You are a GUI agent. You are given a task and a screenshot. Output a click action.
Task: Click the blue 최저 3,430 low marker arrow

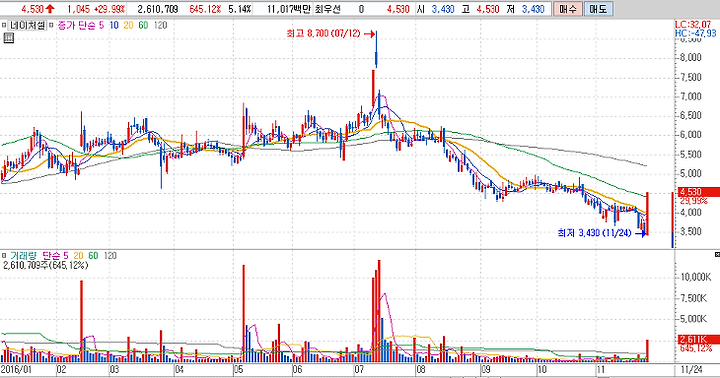pyautogui.click(x=640, y=233)
